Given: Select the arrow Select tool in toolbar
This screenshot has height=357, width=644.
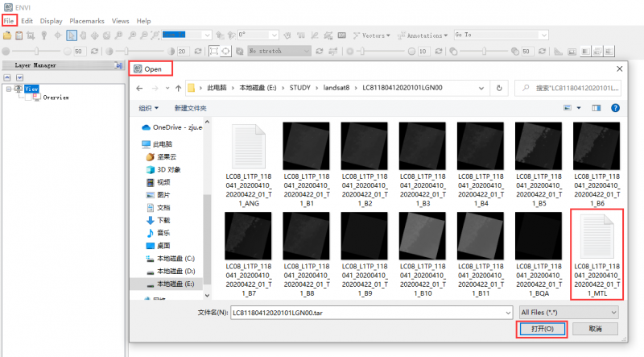Looking at the screenshot, I should (x=72, y=35).
